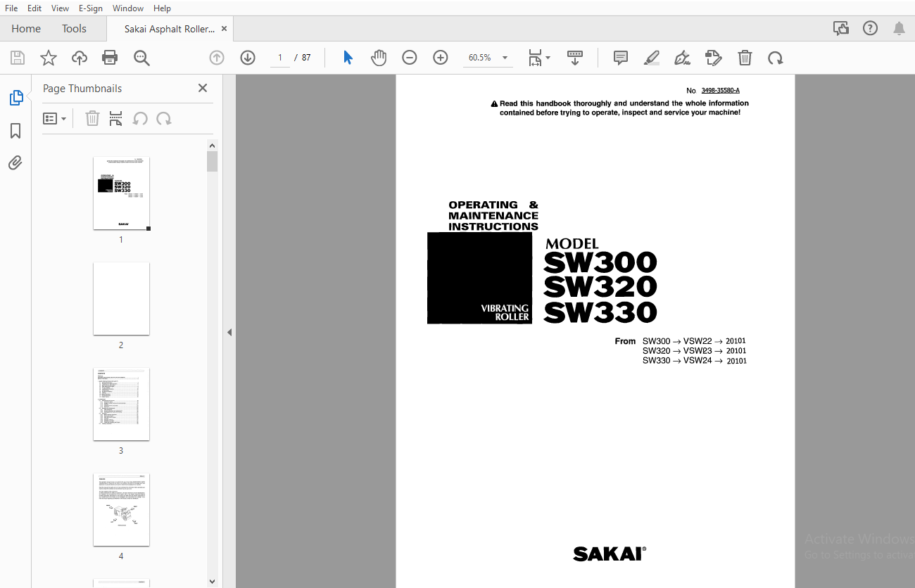
Task: Open the View menu
Action: 60,8
